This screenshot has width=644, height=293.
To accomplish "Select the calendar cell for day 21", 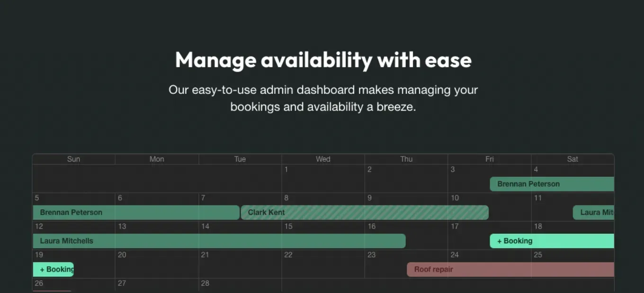I will (240, 264).
